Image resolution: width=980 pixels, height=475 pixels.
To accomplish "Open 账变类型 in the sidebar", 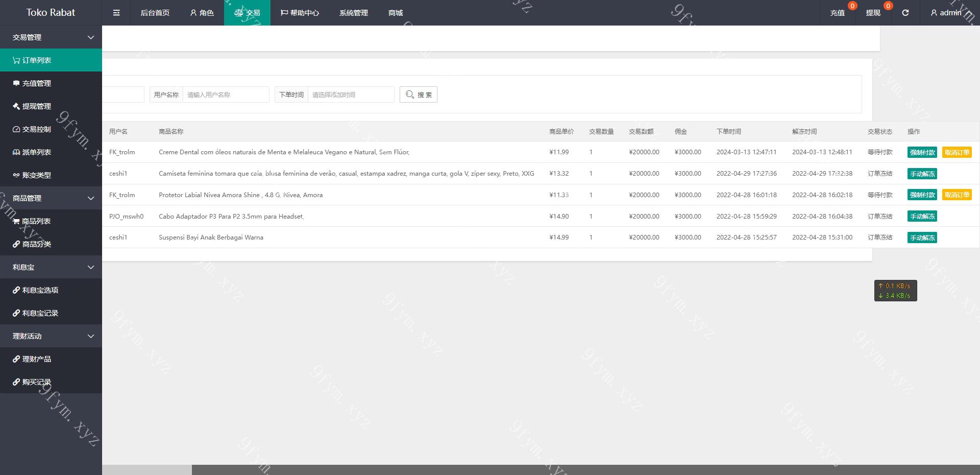I will [51, 175].
